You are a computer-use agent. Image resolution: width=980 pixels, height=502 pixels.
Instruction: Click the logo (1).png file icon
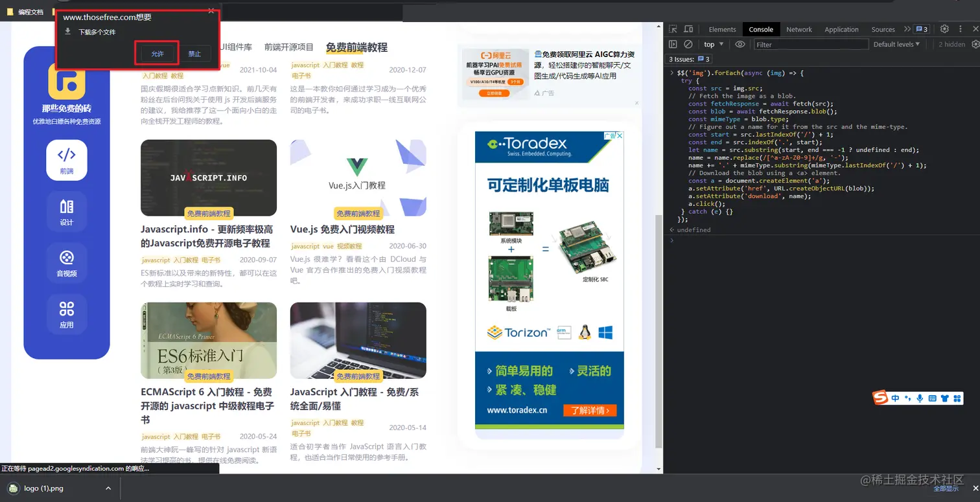tap(13, 488)
